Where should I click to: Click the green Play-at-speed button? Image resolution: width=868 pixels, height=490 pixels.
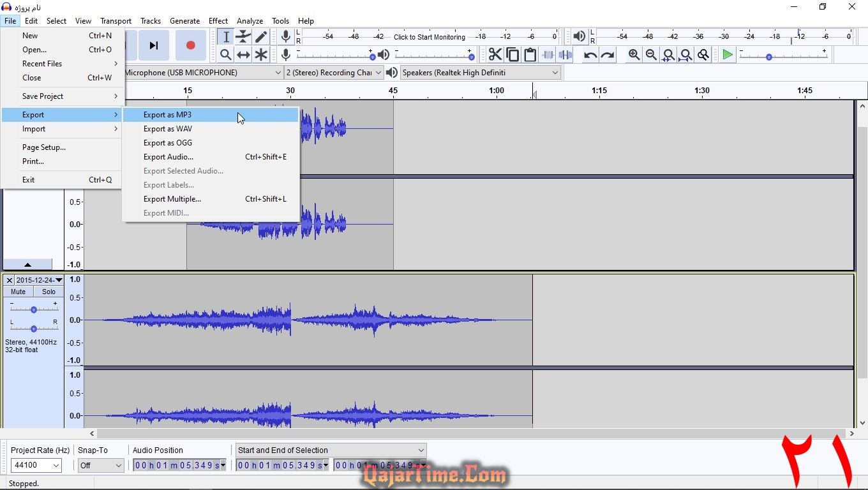click(727, 55)
